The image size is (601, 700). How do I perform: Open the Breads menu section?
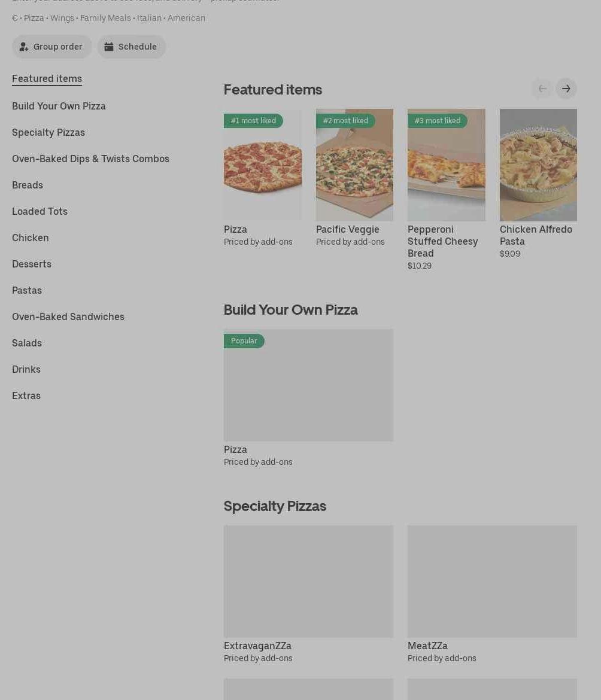[x=28, y=185]
